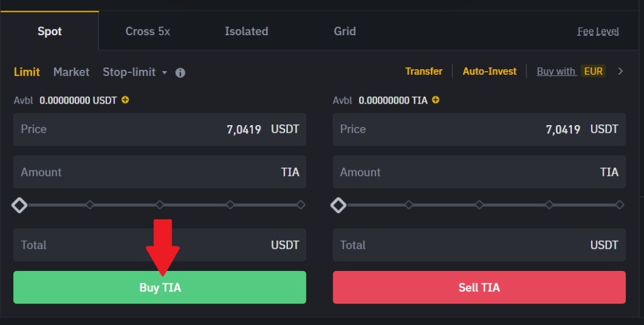The image size is (644, 325).
Task: Switch to the Isolated margin tab
Action: [247, 31]
